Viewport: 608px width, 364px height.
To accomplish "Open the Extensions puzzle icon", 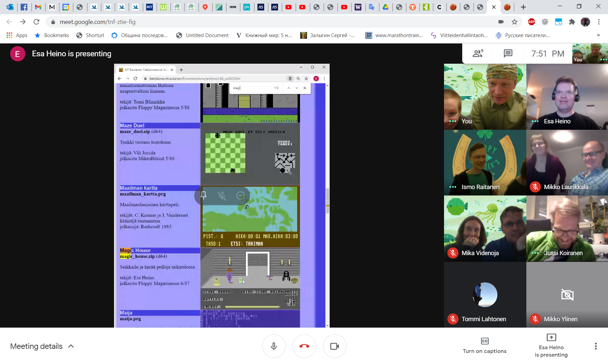I will coord(572,22).
